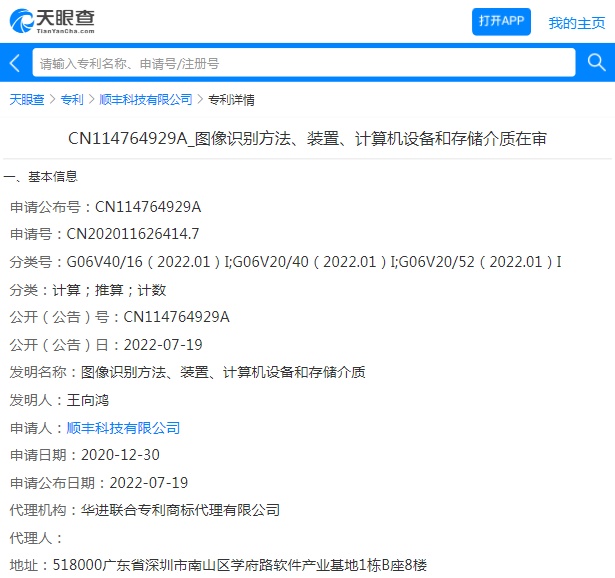The height and width of the screenshot is (578, 615).
Task: Click the TianYanCha logo
Action: coord(52,21)
